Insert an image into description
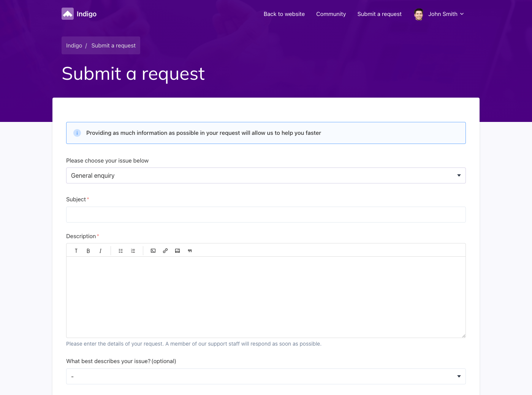Viewport: 532px width, 395px height. point(177,251)
